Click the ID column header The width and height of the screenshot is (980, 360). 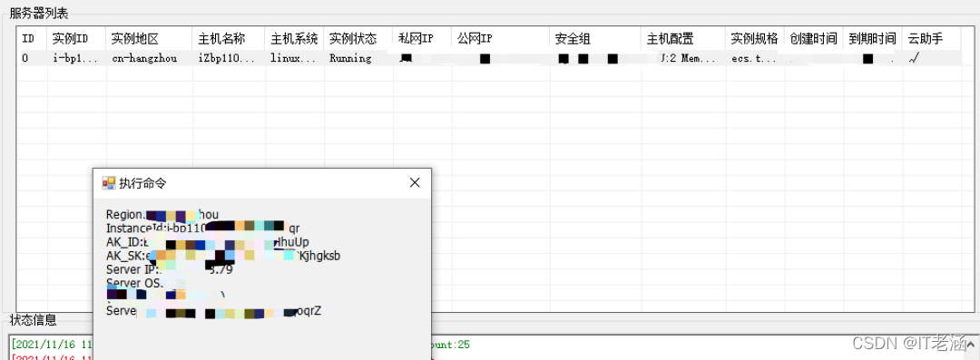pyautogui.click(x=32, y=39)
